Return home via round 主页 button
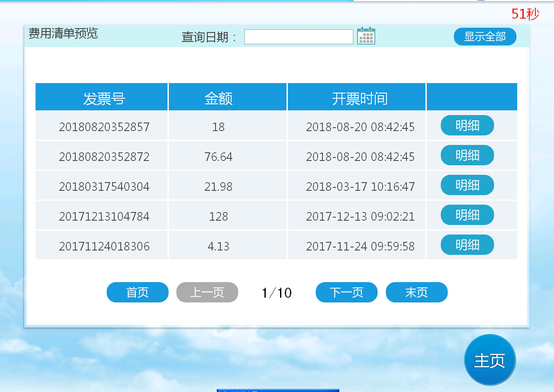The width and height of the screenshot is (554, 392). pos(490,360)
